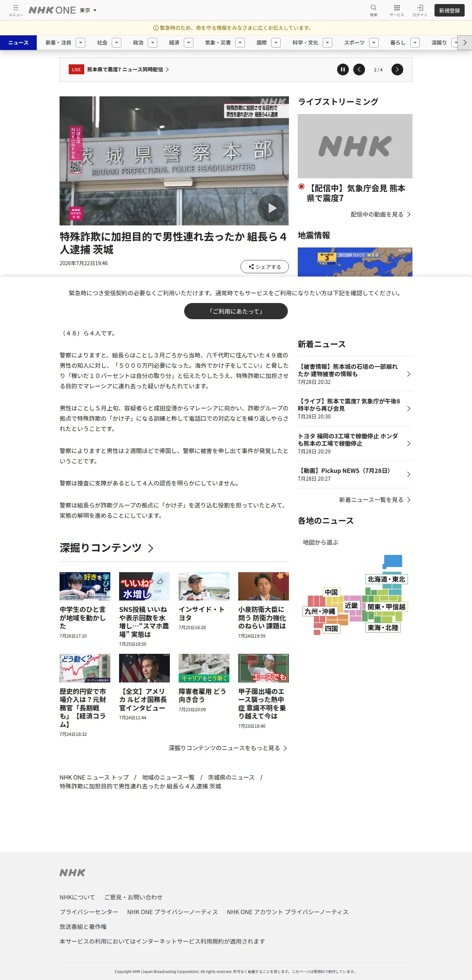472x980 pixels.
Task: Pause the headline ticker carousel
Action: (x=343, y=70)
